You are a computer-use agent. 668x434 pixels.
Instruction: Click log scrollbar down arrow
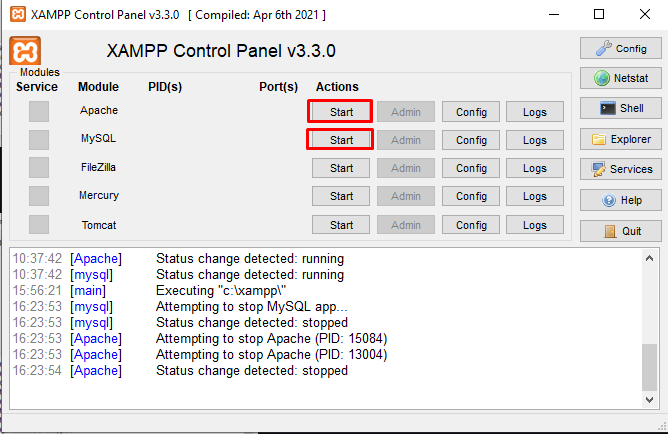click(649, 400)
